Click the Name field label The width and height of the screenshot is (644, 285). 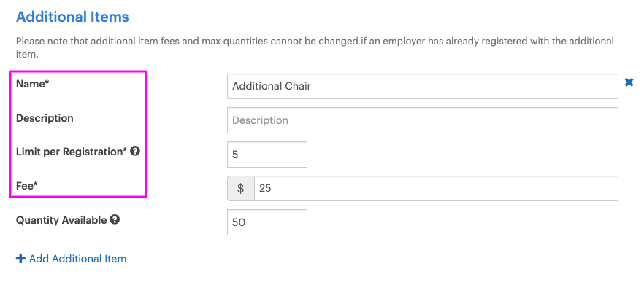click(x=31, y=84)
